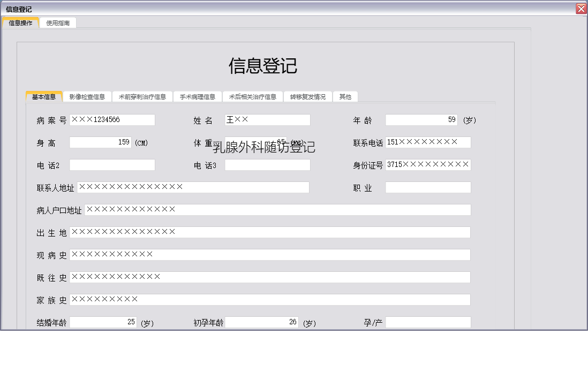
Task: Select the 结婚年龄 field showing 25
Action: pyautogui.click(x=104, y=322)
